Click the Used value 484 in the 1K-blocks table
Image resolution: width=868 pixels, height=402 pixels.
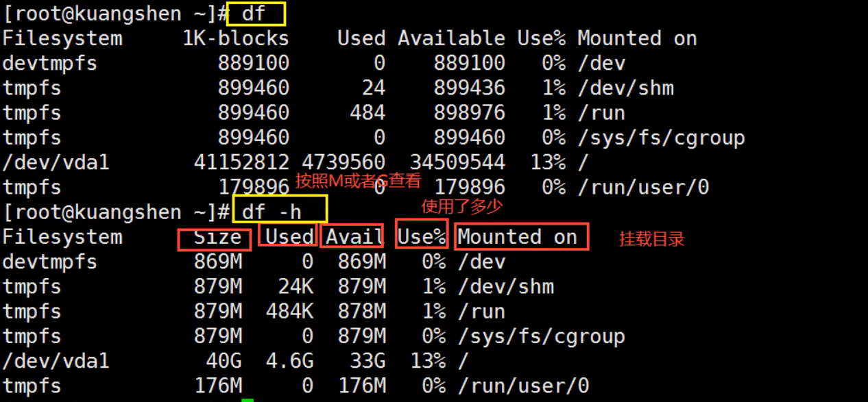pyautogui.click(x=367, y=112)
